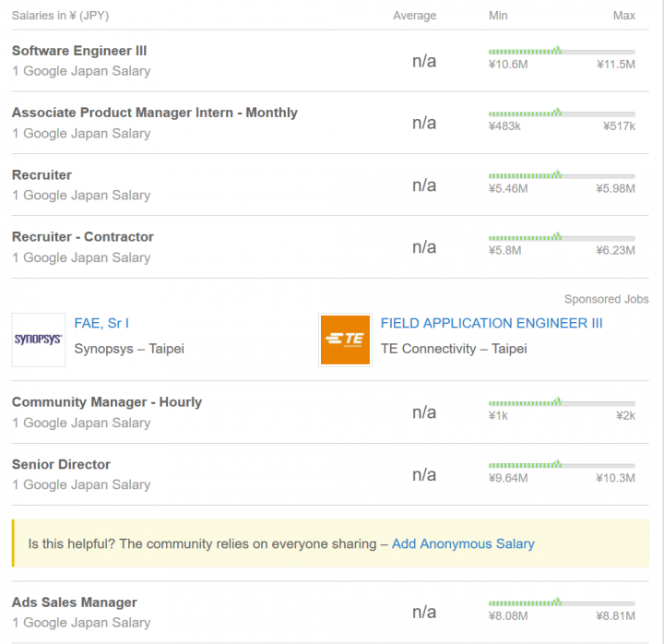Open the FAE, Sr I sponsored job

101,323
